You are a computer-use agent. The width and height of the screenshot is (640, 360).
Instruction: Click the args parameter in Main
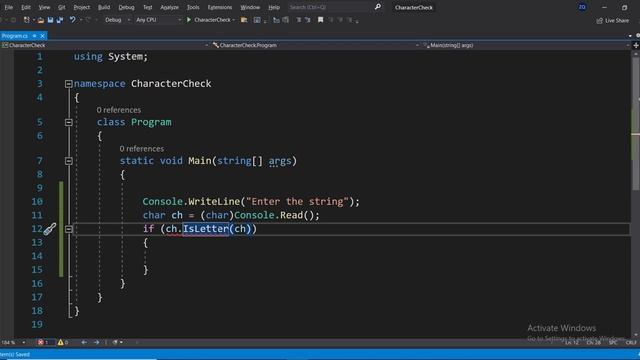click(280, 161)
